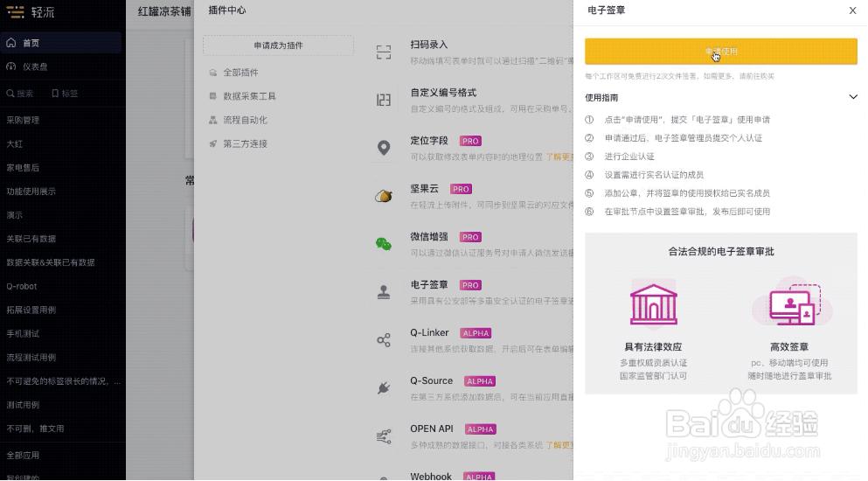Image resolution: width=868 pixels, height=481 pixels.
Task: Click 申请成为插件 button
Action: point(279,45)
